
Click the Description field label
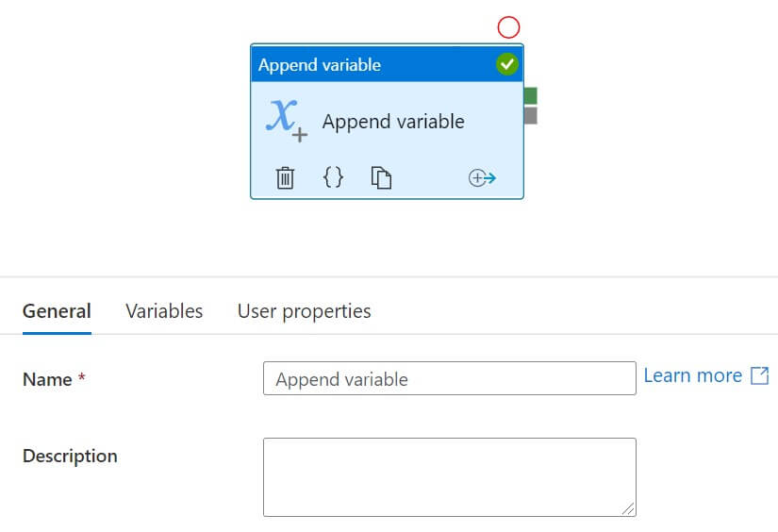click(70, 456)
